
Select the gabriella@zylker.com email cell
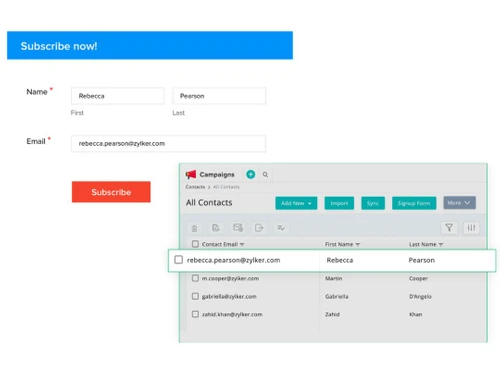pyautogui.click(x=229, y=296)
